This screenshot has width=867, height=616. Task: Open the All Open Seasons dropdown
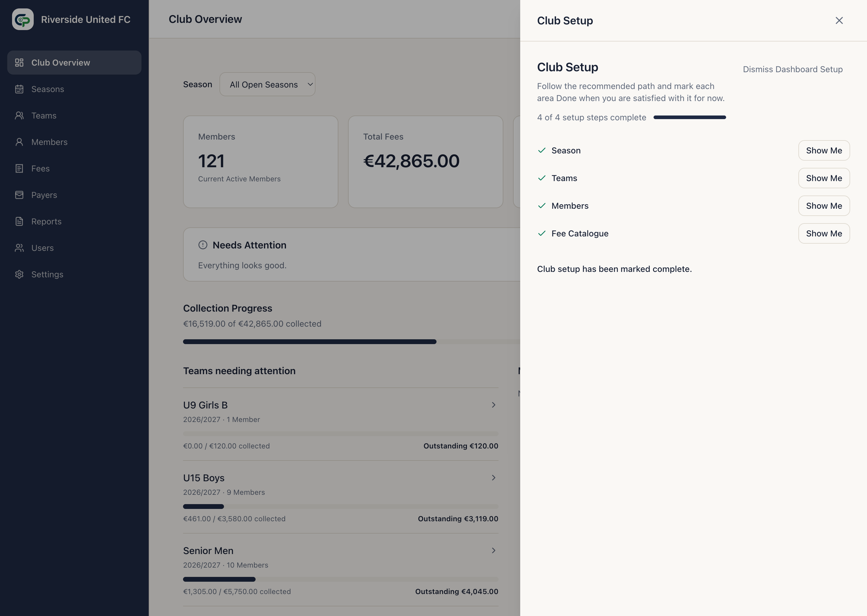(x=267, y=84)
